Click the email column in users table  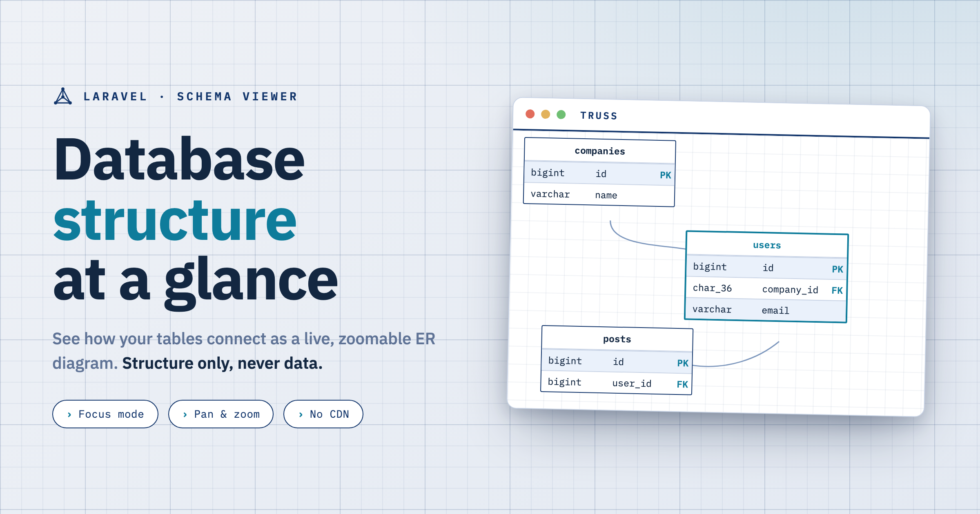(x=775, y=310)
